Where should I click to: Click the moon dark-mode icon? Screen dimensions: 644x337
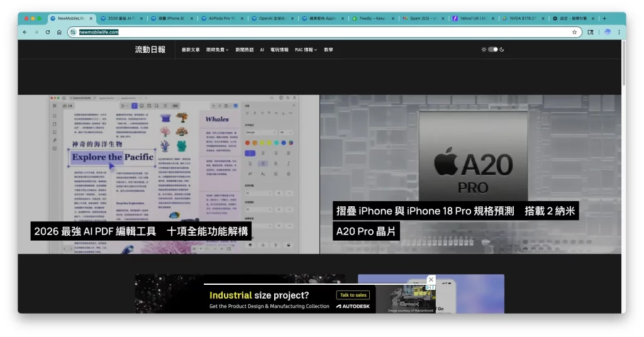(502, 49)
